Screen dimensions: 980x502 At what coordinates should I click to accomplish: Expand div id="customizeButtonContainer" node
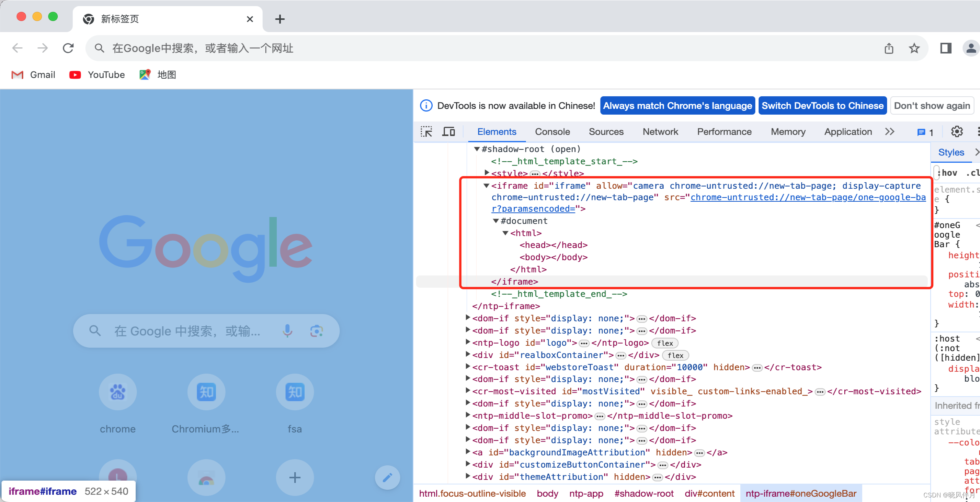(x=467, y=464)
